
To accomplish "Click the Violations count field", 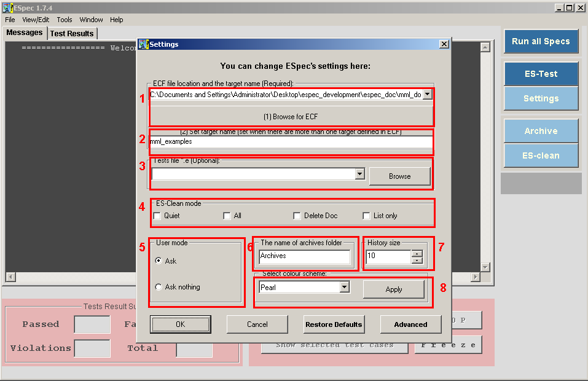I will [92, 348].
